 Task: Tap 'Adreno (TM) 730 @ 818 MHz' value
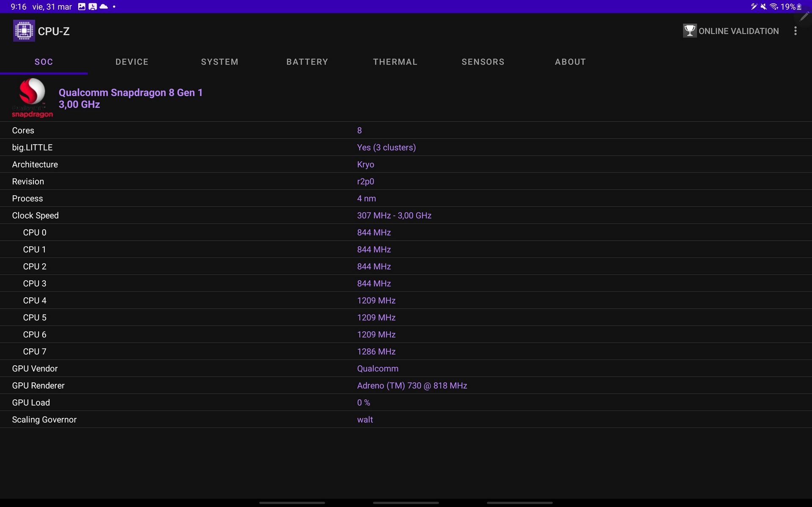(x=412, y=386)
